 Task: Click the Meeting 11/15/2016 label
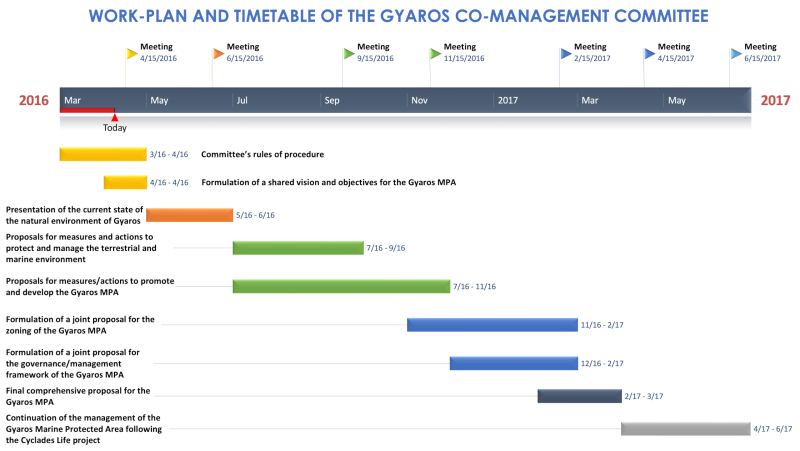click(x=464, y=52)
